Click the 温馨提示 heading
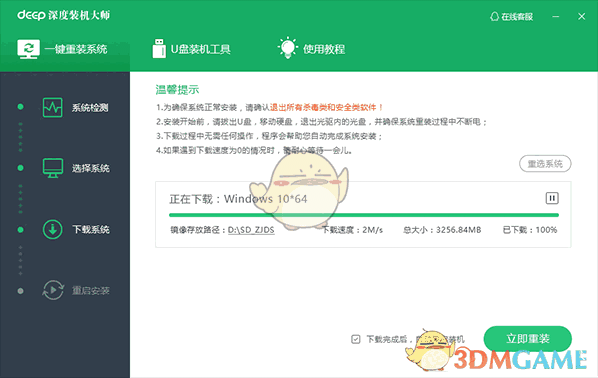Image resolution: width=598 pixels, height=378 pixels. click(177, 90)
